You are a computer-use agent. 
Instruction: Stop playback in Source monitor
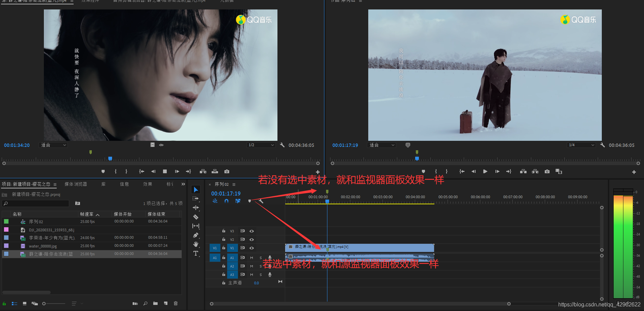(165, 172)
